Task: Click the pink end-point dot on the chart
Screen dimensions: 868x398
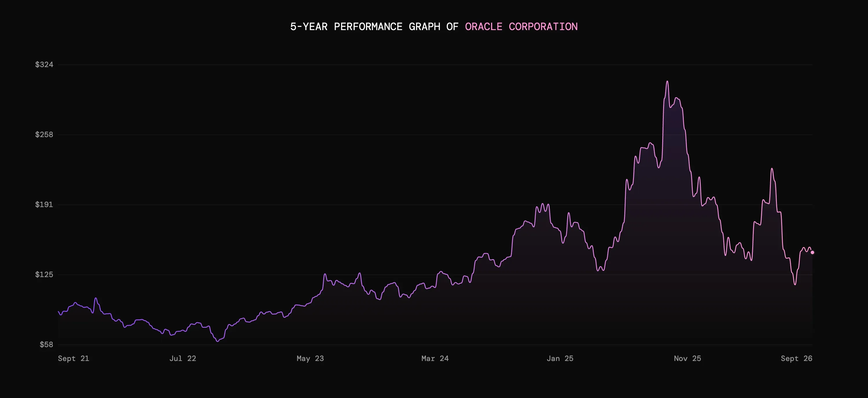Action: pos(812,253)
